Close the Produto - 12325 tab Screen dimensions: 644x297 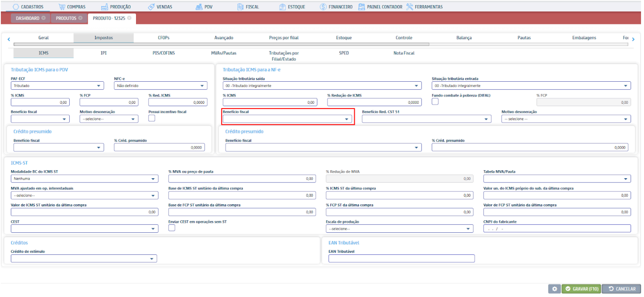(129, 18)
